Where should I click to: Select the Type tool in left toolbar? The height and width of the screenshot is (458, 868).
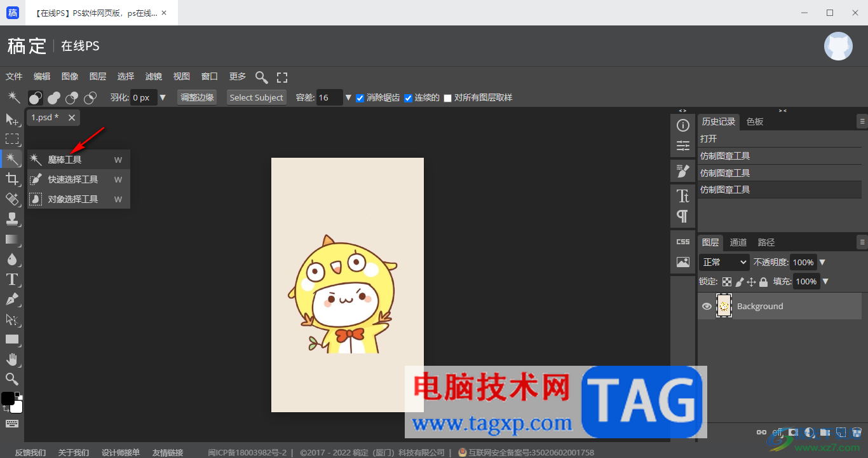(12, 279)
